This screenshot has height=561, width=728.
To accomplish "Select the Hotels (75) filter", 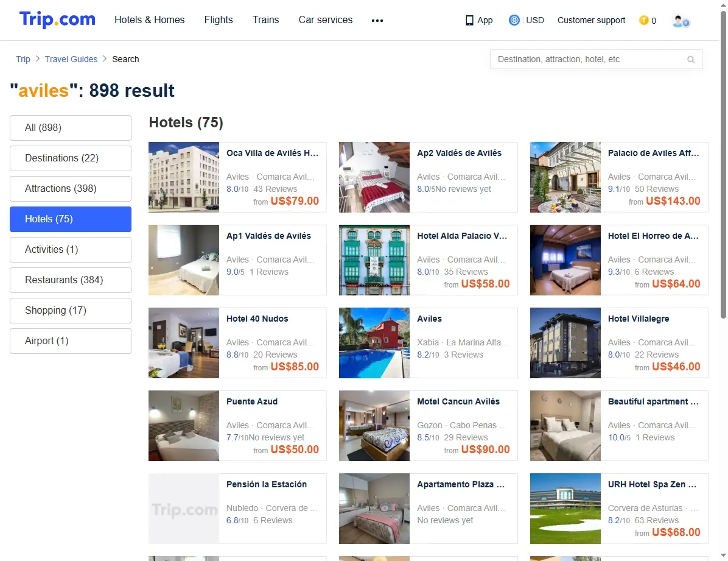I will point(71,219).
